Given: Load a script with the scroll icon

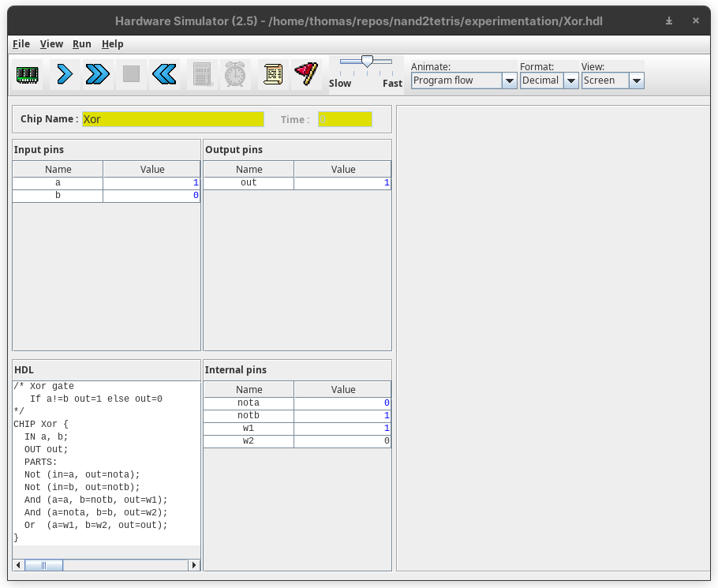Looking at the screenshot, I should tap(273, 74).
